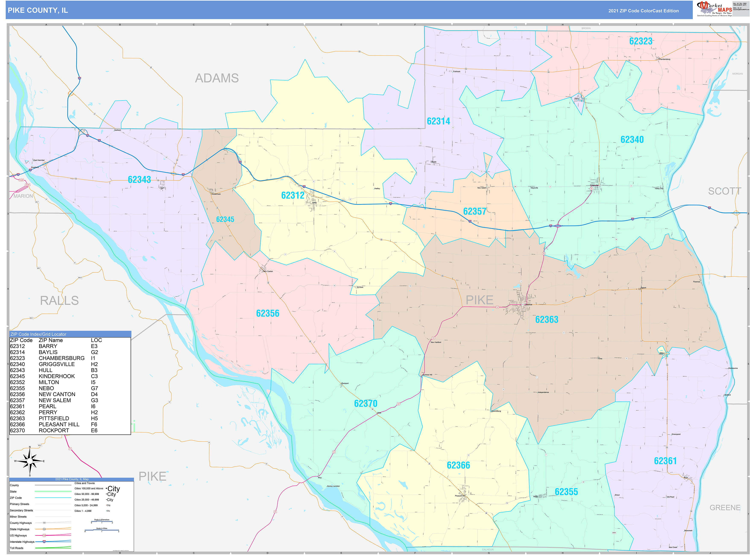
Task: Select the Interstate Highways shield icon in legend
Action: (x=44, y=542)
